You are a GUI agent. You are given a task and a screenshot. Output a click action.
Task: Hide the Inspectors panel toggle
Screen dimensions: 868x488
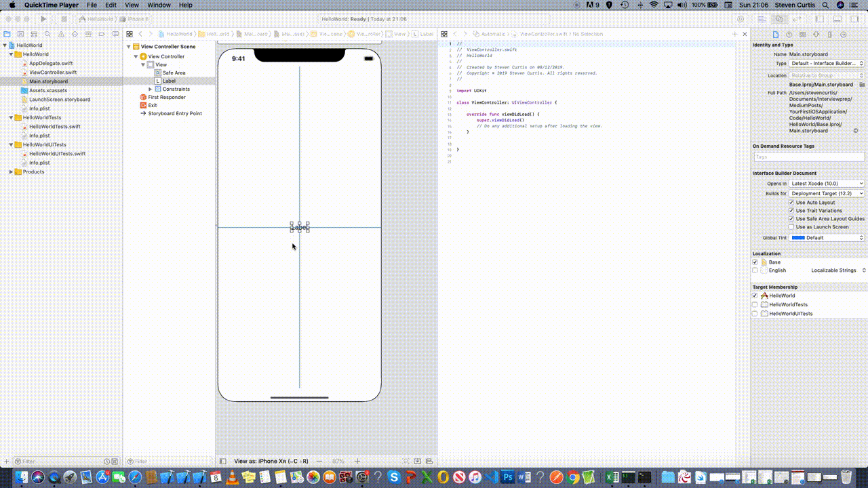(854, 19)
